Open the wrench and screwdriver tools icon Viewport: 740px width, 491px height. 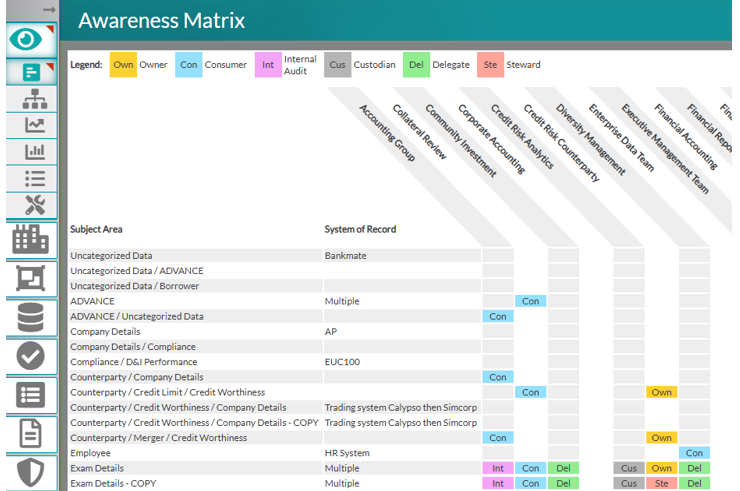pos(35,205)
